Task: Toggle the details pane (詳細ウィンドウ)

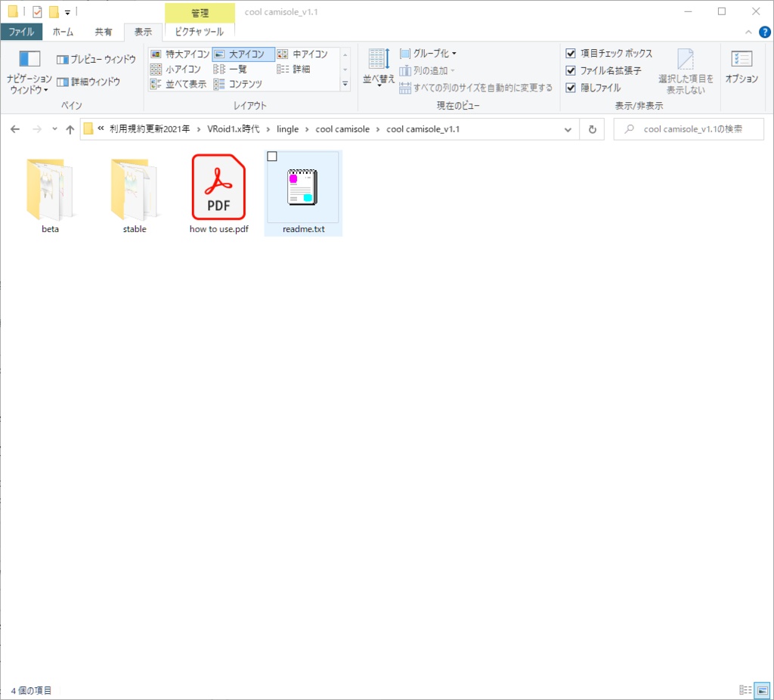Action: click(88, 82)
